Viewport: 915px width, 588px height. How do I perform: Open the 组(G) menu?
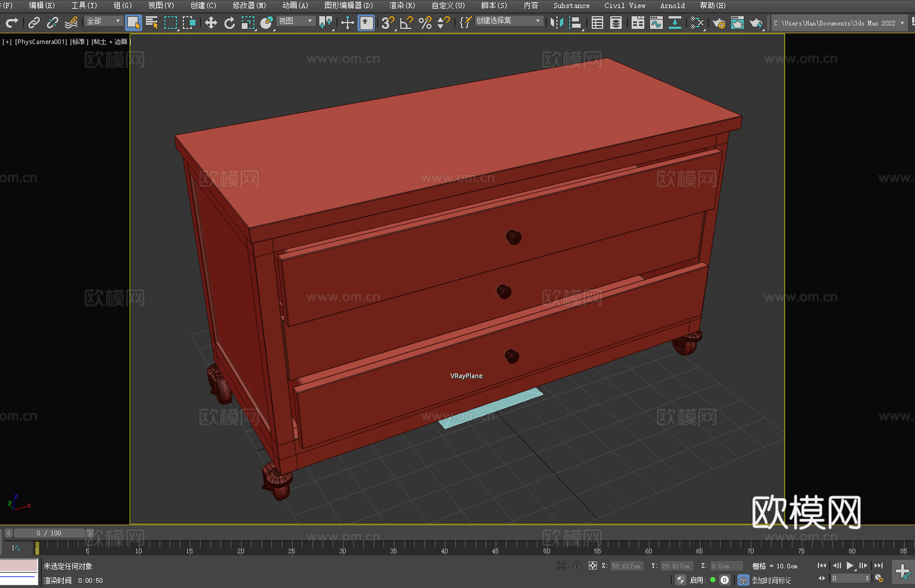click(123, 5)
